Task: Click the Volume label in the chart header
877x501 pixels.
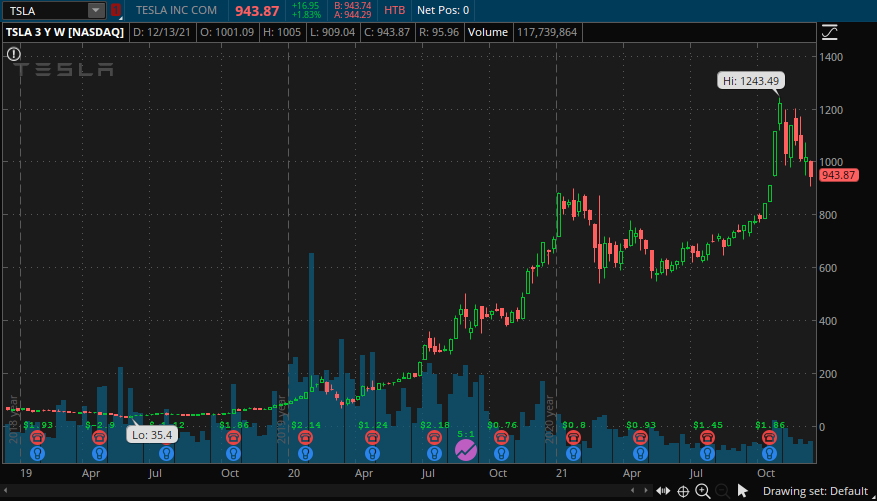Action: [488, 32]
